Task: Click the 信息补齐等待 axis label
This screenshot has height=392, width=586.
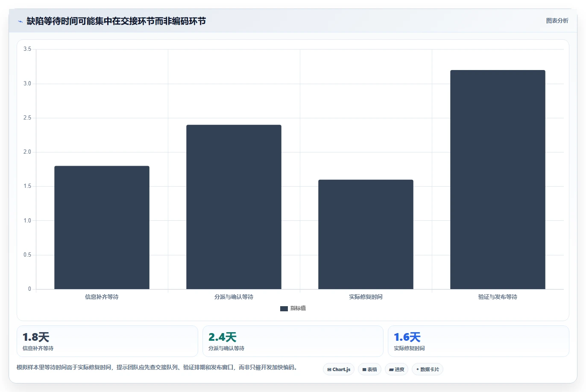Action: 102,297
